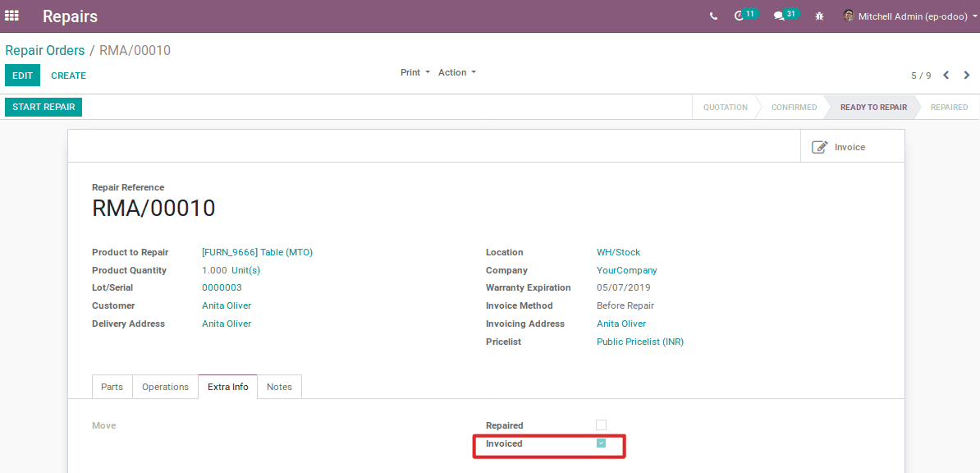
Task: Click the debug bug icon
Action: pyautogui.click(x=819, y=16)
